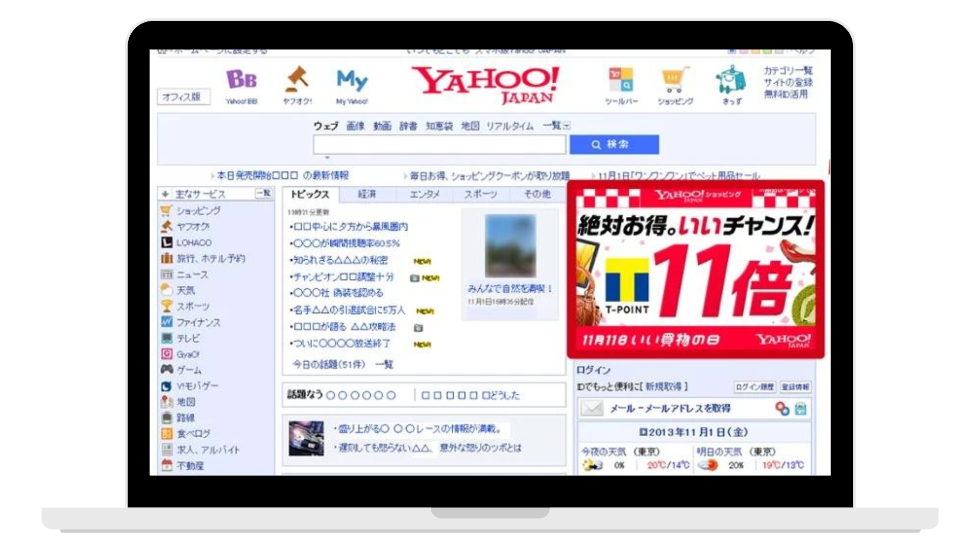Click the オフィス版 button

[183, 97]
